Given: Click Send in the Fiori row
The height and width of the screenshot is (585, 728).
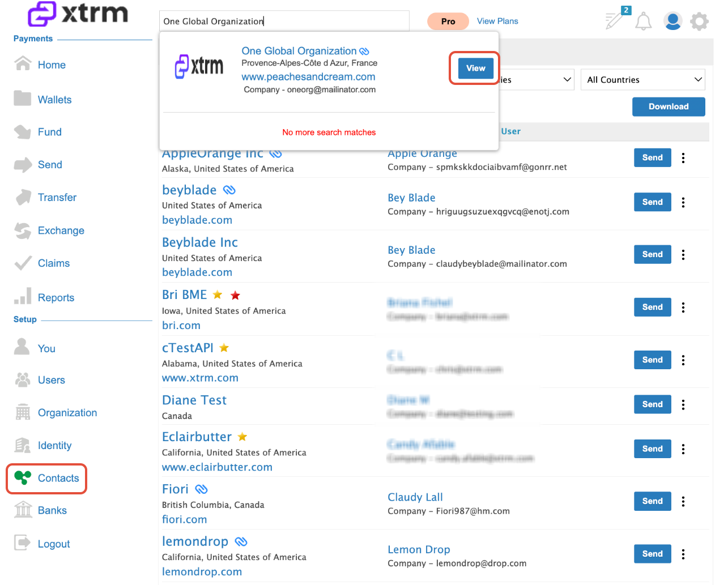Looking at the screenshot, I should [653, 501].
